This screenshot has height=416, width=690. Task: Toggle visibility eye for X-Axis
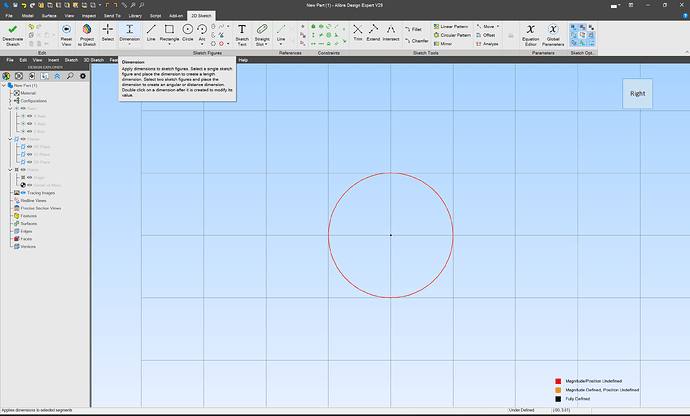coord(29,116)
